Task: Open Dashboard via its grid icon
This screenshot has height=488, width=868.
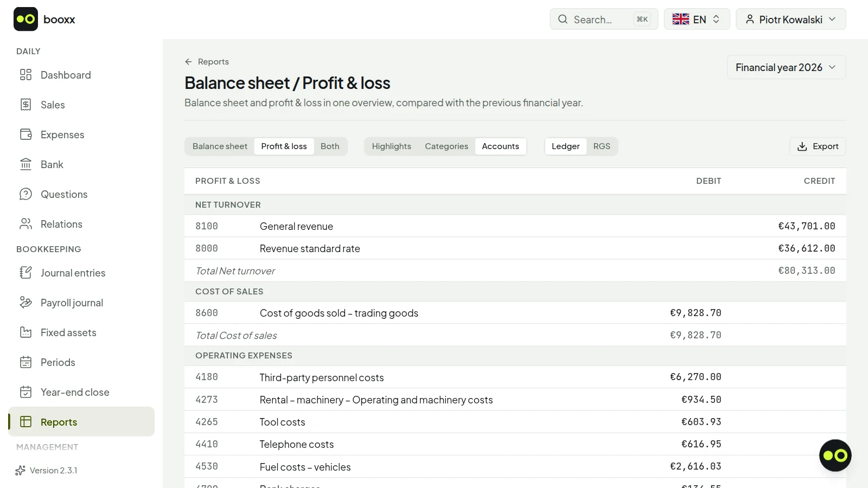Action: [25, 75]
